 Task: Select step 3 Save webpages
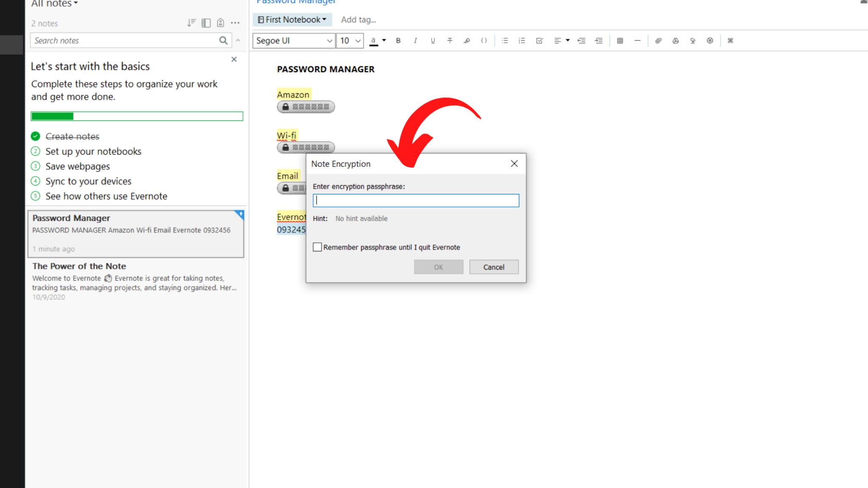pyautogui.click(x=78, y=166)
